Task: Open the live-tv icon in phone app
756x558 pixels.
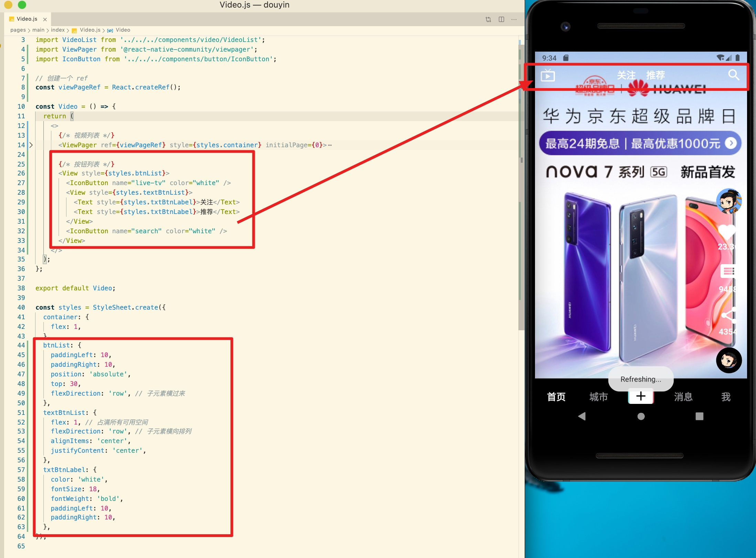Action: [548, 75]
